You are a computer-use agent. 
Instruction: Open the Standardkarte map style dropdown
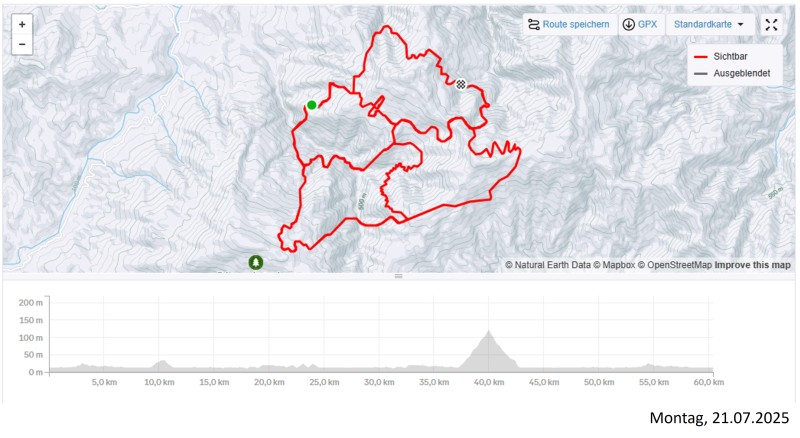(709, 24)
